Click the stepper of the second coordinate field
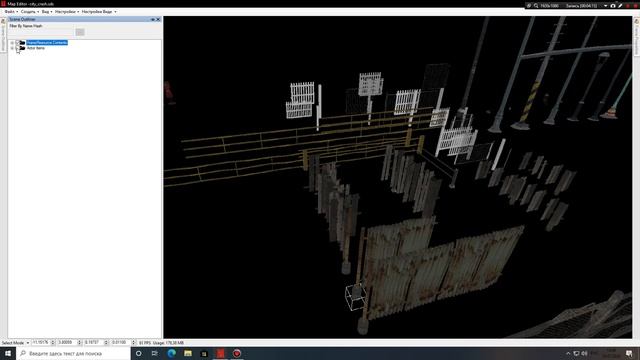 click(x=80, y=342)
